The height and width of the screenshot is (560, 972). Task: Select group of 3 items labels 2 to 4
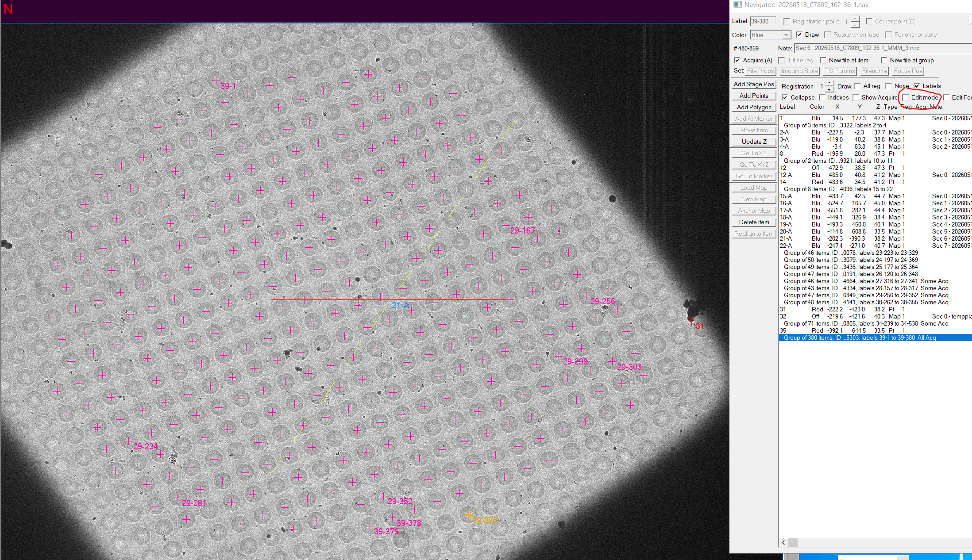(x=875, y=126)
